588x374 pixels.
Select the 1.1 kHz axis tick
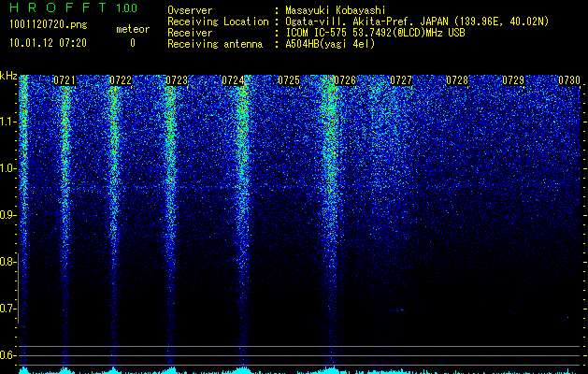pyautogui.click(x=9, y=122)
